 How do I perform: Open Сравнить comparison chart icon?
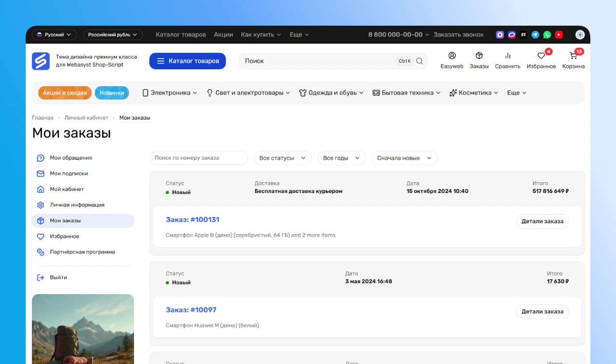[508, 56]
